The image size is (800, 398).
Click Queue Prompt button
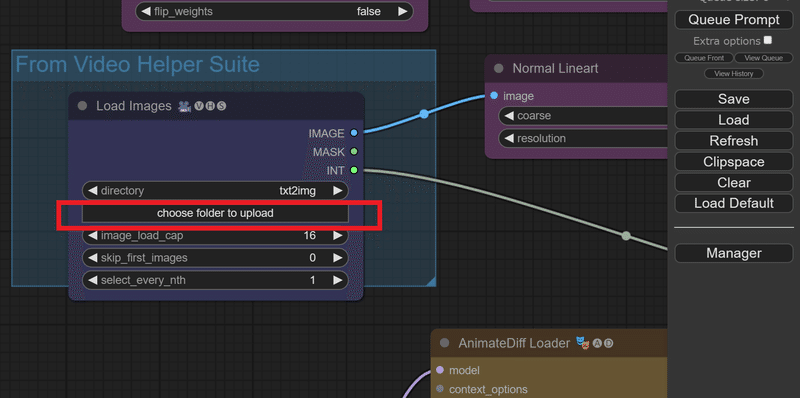pyautogui.click(x=734, y=20)
